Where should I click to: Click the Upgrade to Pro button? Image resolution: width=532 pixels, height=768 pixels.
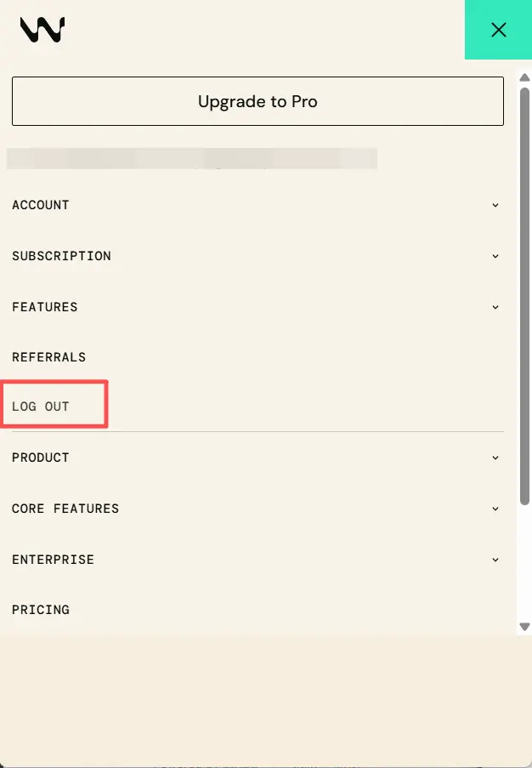[x=258, y=102]
